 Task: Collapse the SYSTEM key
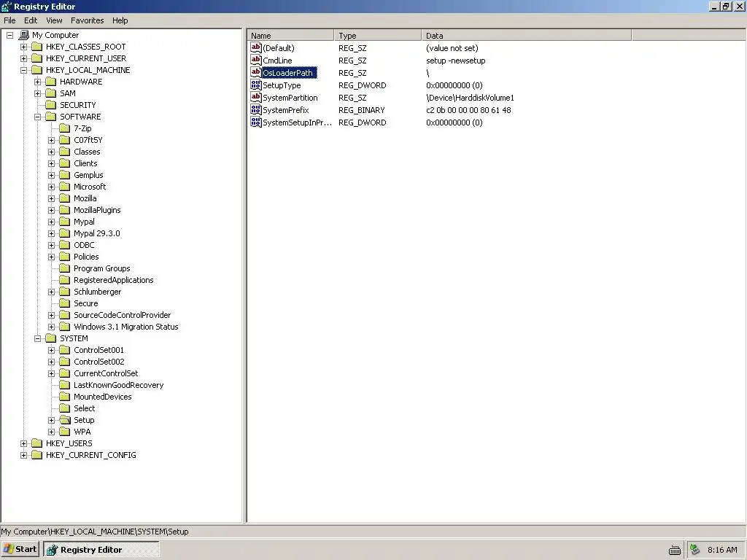(x=37, y=338)
